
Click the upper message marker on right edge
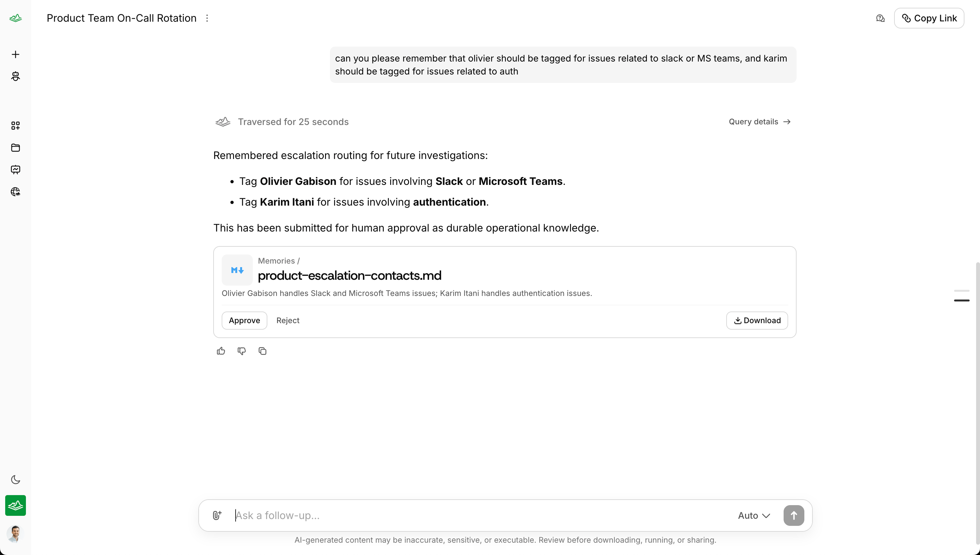point(961,290)
